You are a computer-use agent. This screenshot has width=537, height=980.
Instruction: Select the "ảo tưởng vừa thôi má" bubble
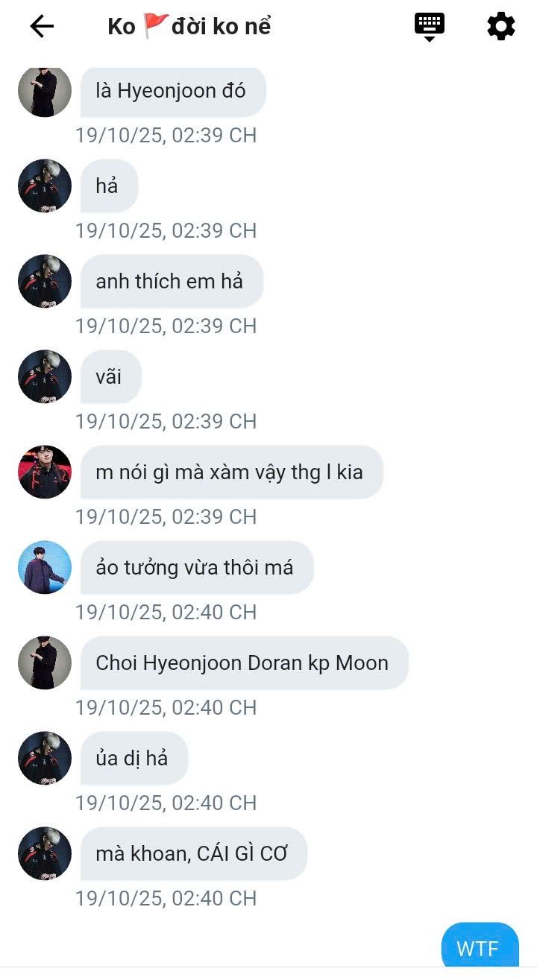click(197, 567)
